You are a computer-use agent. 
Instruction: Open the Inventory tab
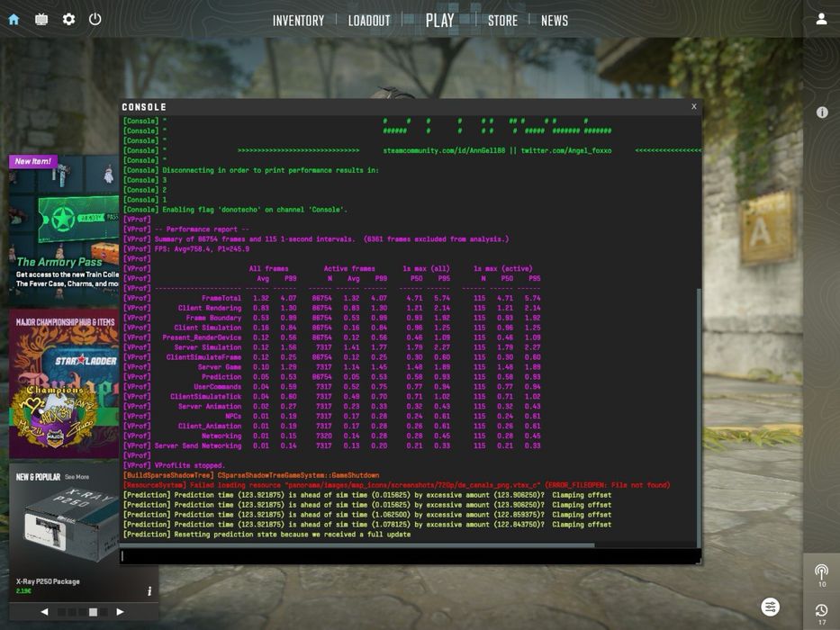click(x=298, y=21)
